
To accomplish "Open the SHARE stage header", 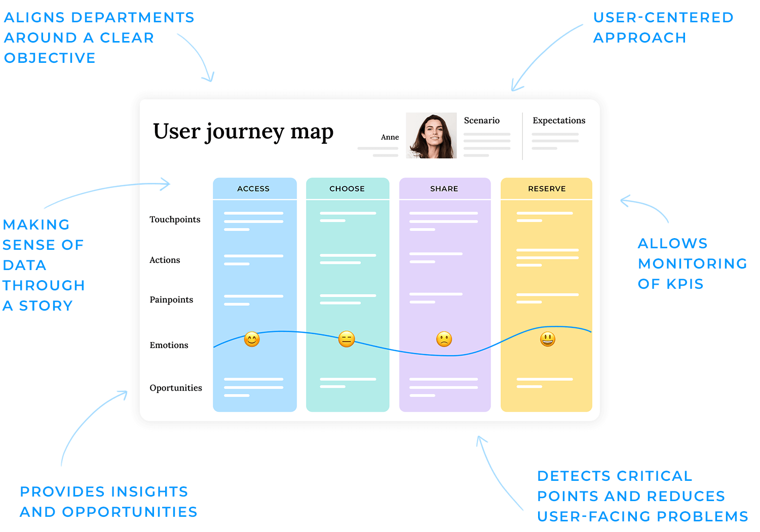I will 445,188.
